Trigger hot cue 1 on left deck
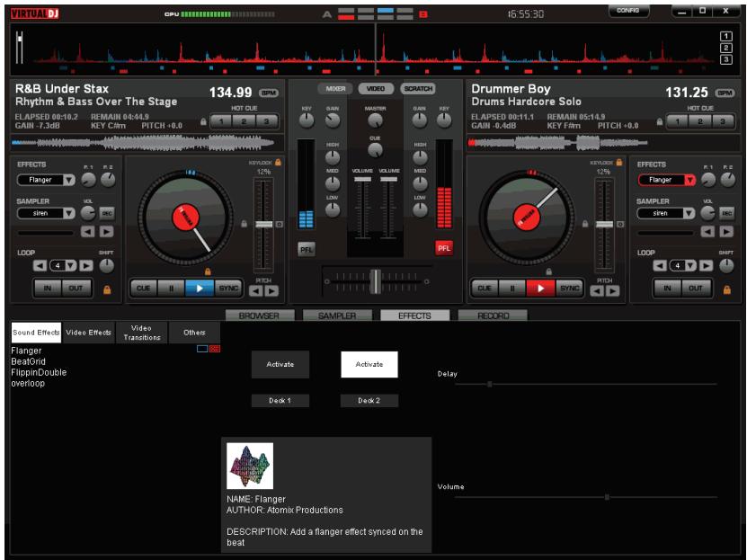The height and width of the screenshot is (560, 747). (221, 121)
